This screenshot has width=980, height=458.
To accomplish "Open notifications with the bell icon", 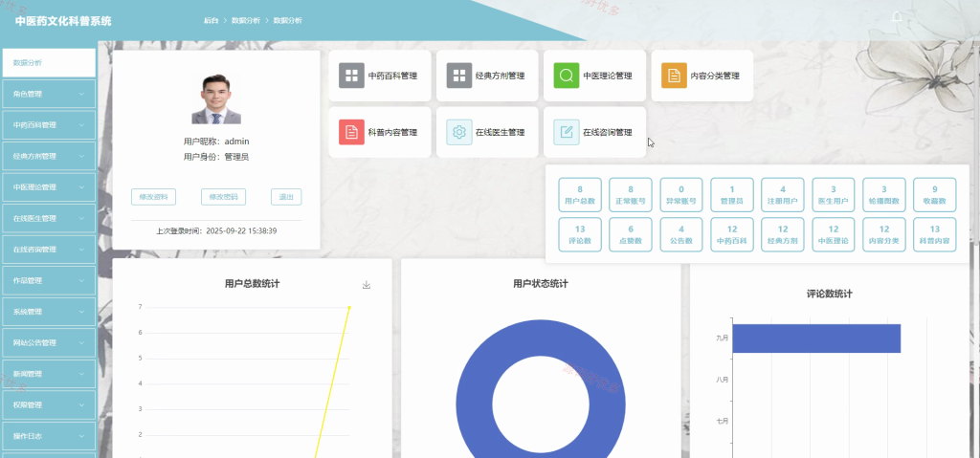I will 897,17.
